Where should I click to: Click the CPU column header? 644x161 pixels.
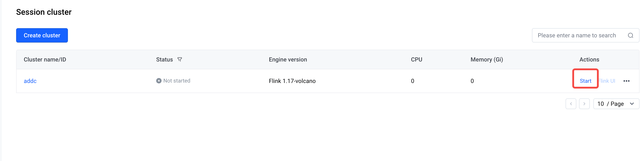[x=416, y=59]
